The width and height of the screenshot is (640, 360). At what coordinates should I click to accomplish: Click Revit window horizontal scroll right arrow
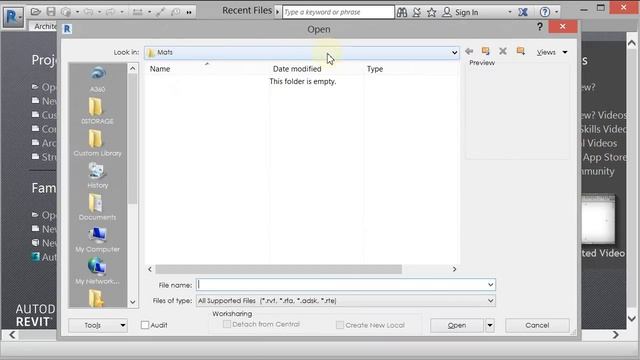(616, 335)
